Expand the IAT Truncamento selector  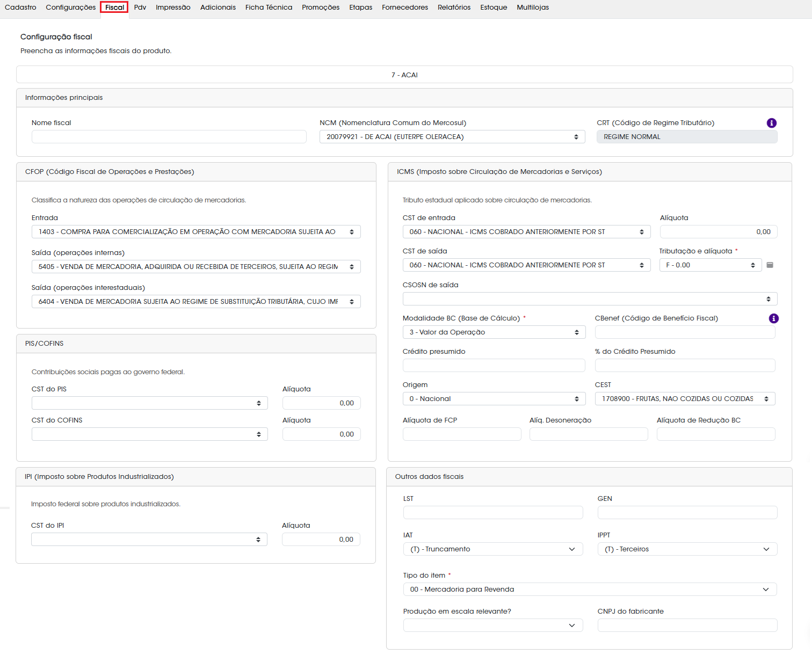(x=493, y=549)
